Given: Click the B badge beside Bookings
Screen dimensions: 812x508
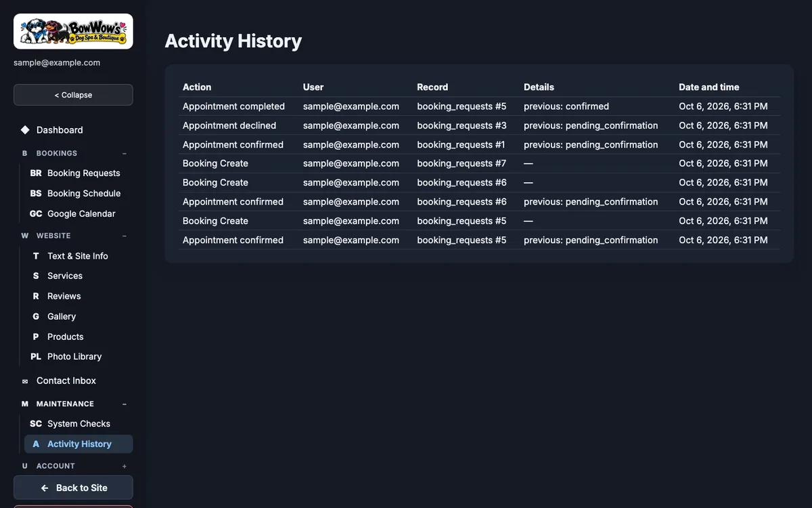Looking at the screenshot, I should point(25,153).
